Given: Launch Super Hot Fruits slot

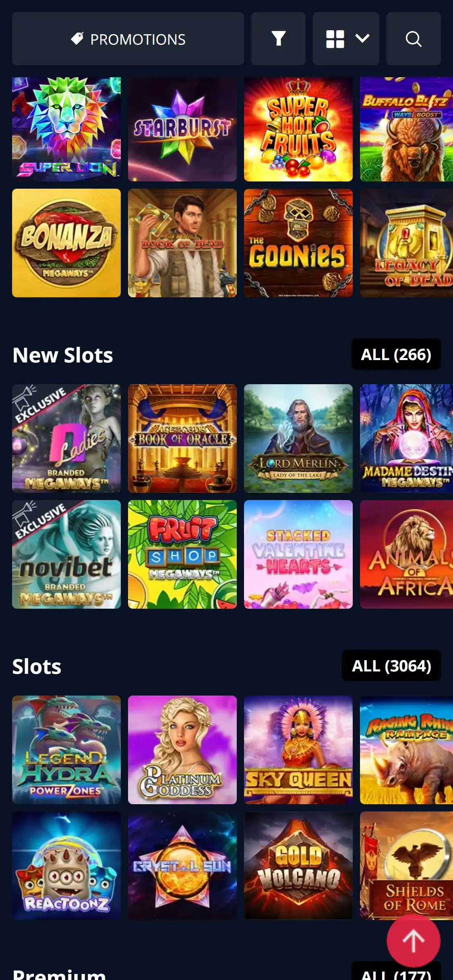Looking at the screenshot, I should click(x=298, y=129).
